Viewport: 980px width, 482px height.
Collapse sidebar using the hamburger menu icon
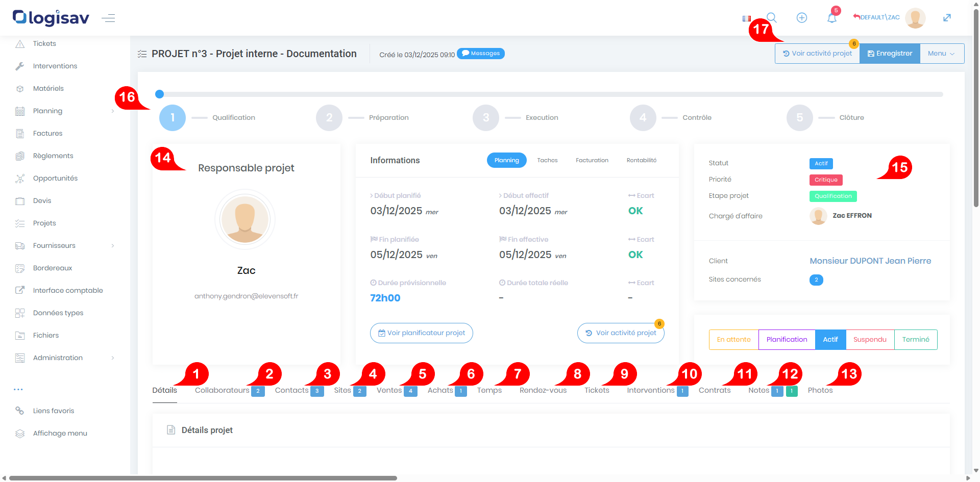coord(108,18)
